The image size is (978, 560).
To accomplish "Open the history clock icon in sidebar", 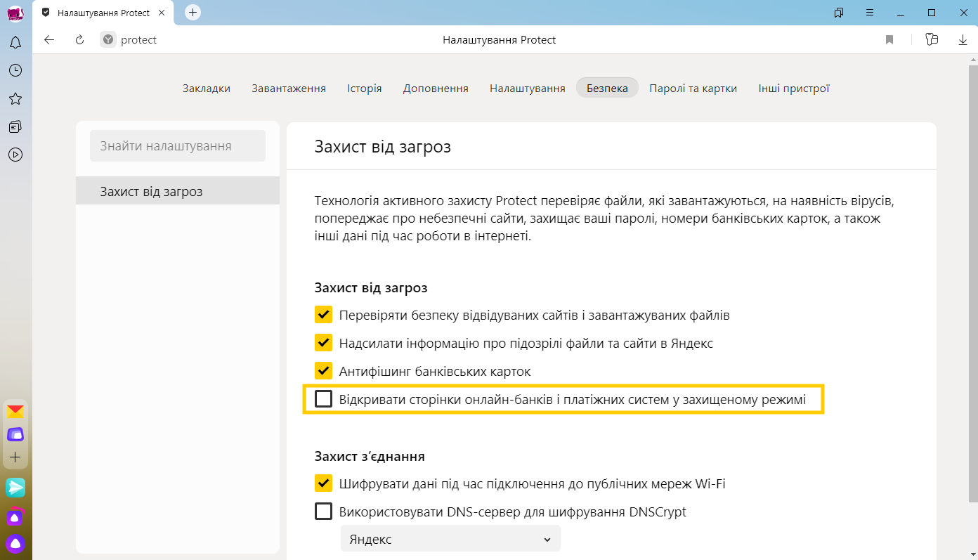I will (15, 70).
